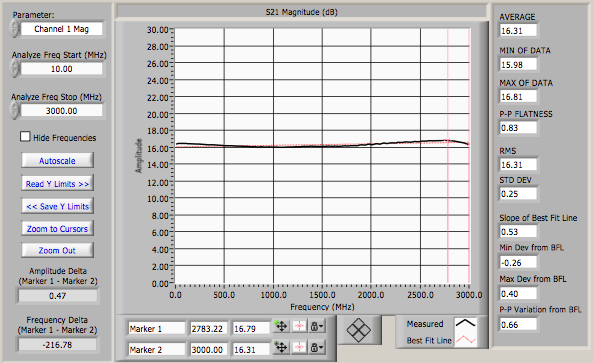Click the Measured plot line sample
This screenshot has height=363, width=593.
466,323
